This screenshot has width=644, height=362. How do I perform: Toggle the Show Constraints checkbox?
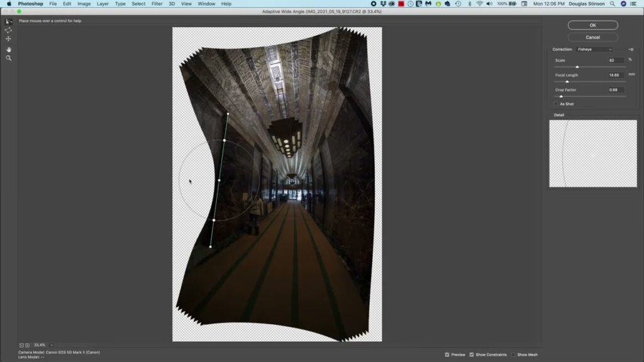click(x=472, y=354)
